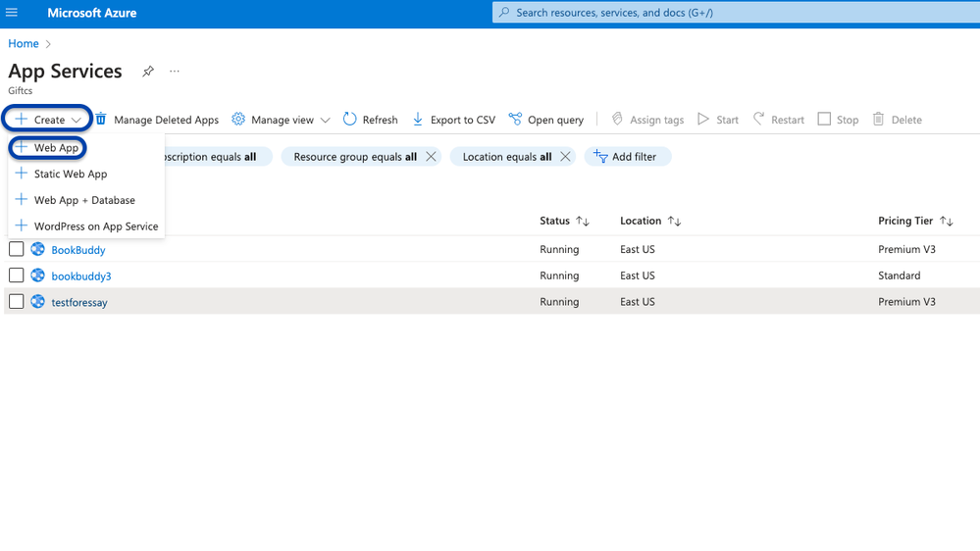Viewport: 980px width, 551px height.
Task: Sort by Location column arrows
Action: [674, 222]
